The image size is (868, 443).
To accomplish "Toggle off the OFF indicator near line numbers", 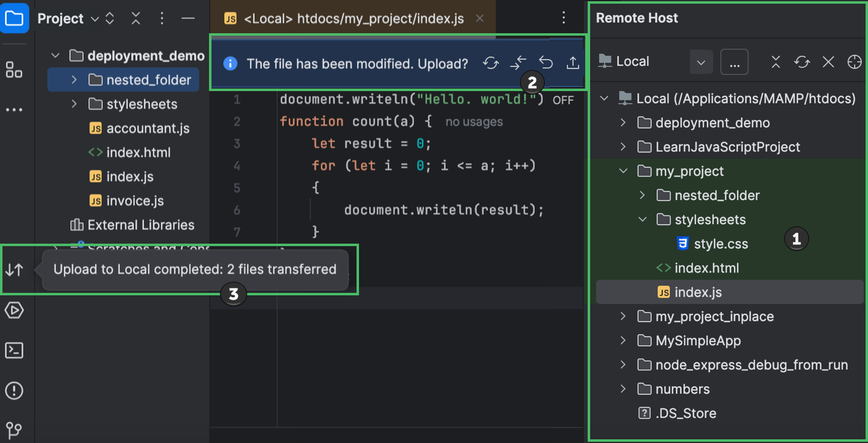I will (x=563, y=100).
